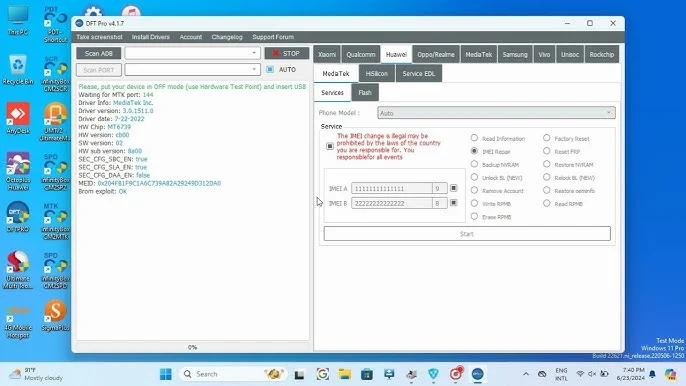Open File Explorer from the taskbar
The width and height of the screenshot is (686, 386).
[x=345, y=374]
